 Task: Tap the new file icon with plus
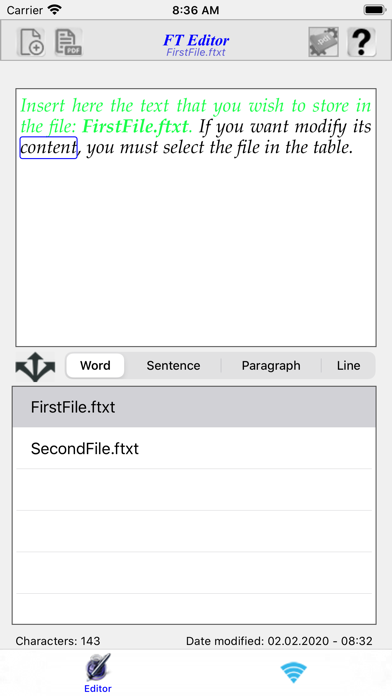[31, 42]
